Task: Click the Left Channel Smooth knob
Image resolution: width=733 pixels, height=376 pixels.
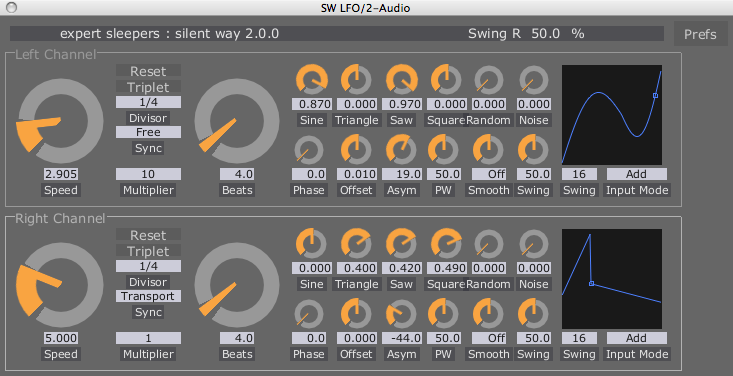Action: (x=489, y=150)
